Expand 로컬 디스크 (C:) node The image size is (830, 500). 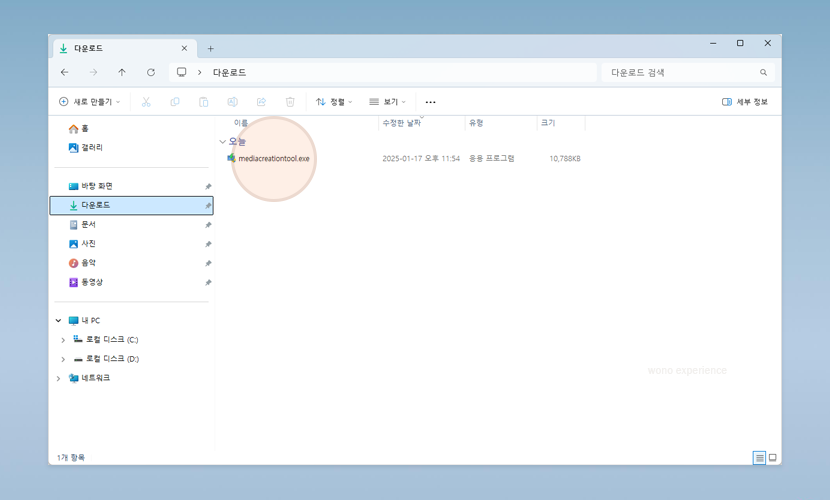click(x=63, y=340)
